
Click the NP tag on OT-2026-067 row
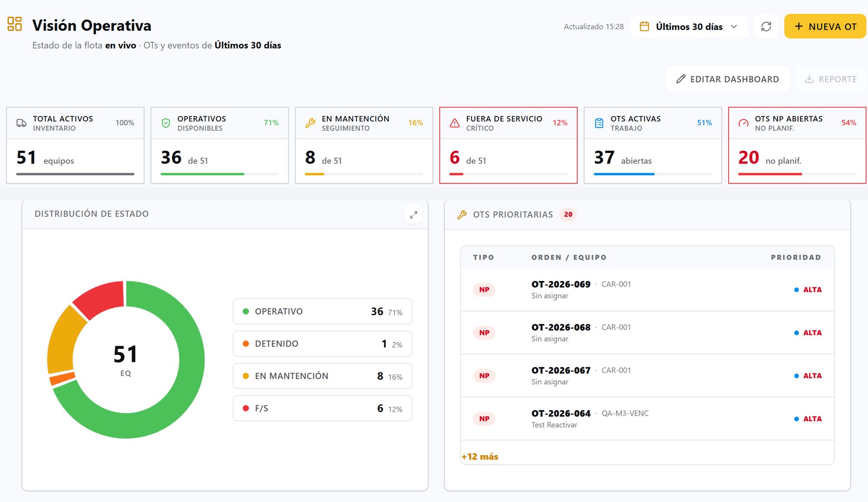[x=484, y=376]
